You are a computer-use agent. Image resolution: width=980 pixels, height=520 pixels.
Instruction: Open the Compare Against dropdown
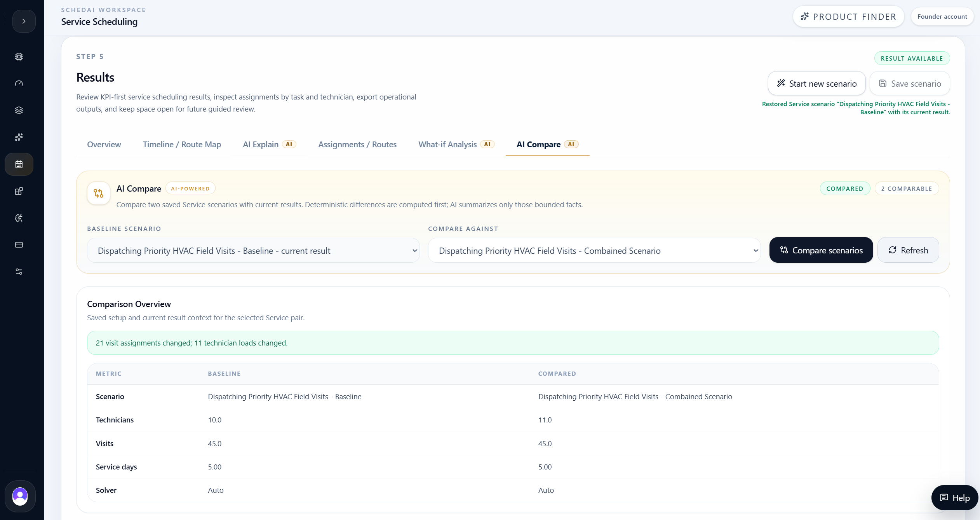pos(594,251)
